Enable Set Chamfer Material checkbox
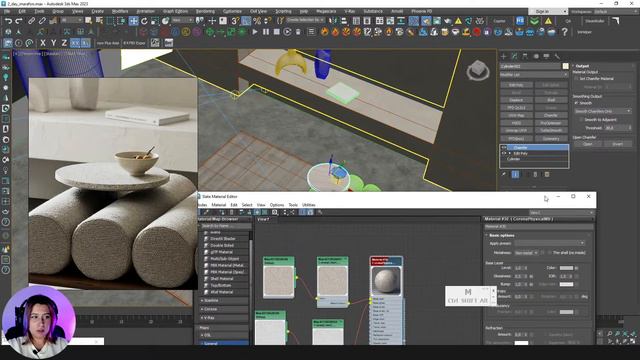The image size is (640, 360). (x=576, y=79)
